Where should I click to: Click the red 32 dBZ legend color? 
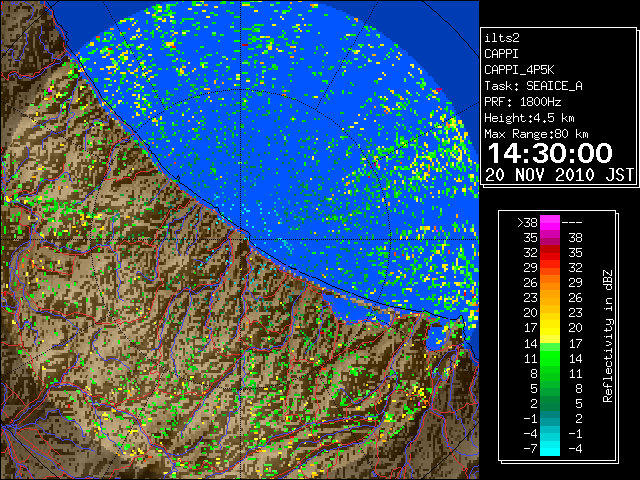tap(550, 253)
